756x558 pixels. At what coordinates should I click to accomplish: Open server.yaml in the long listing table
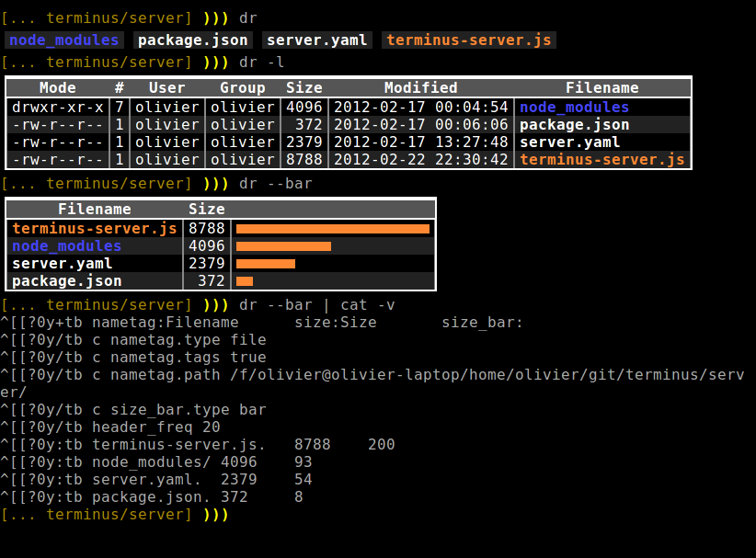coord(569,142)
